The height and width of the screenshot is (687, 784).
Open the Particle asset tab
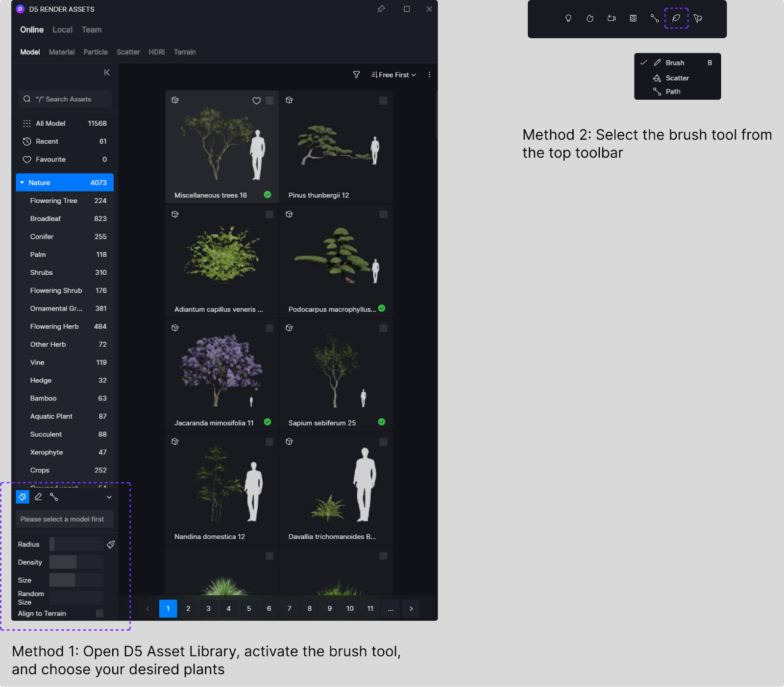tap(96, 52)
